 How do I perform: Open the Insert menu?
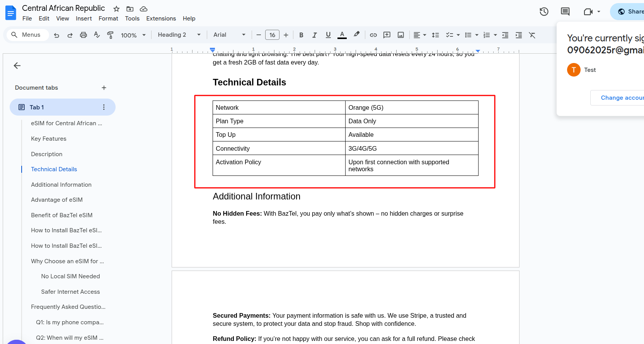[83, 19]
